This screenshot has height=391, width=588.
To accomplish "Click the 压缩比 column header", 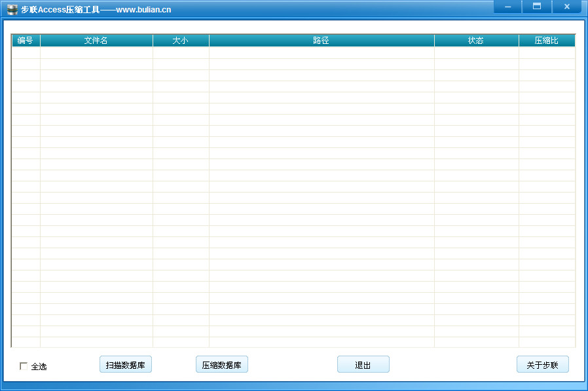I will pyautogui.click(x=547, y=40).
